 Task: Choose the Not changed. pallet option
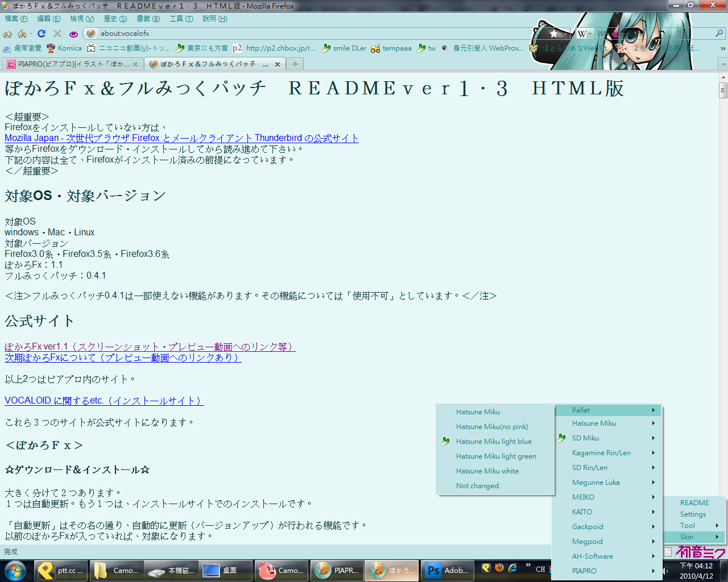tap(495, 486)
